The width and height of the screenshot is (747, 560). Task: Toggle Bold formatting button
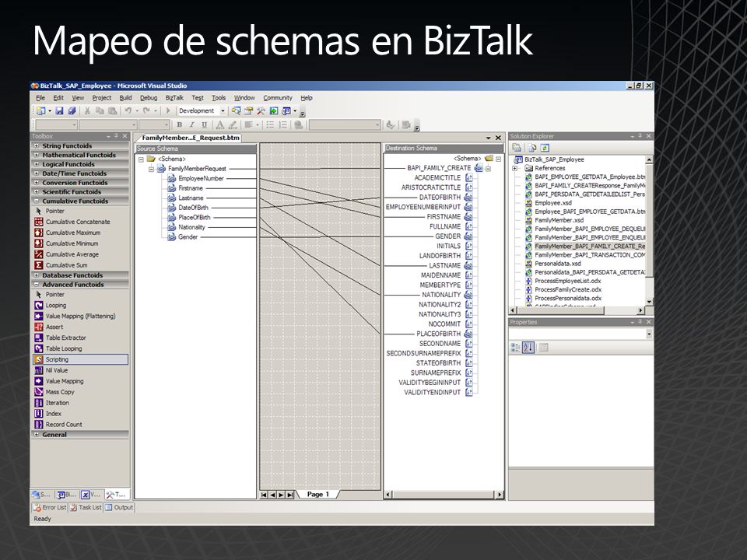180,124
